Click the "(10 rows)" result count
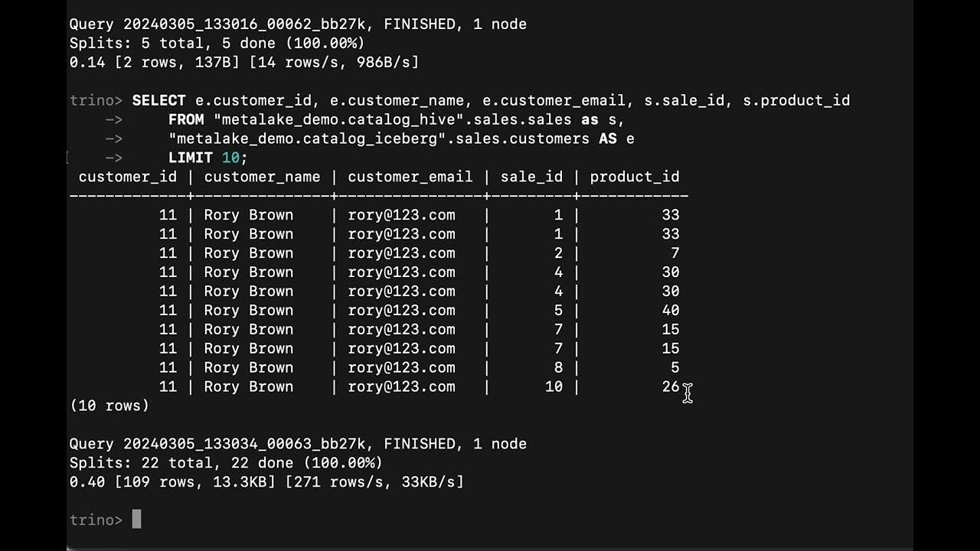Viewport: 980px width, 551px height. (109, 406)
